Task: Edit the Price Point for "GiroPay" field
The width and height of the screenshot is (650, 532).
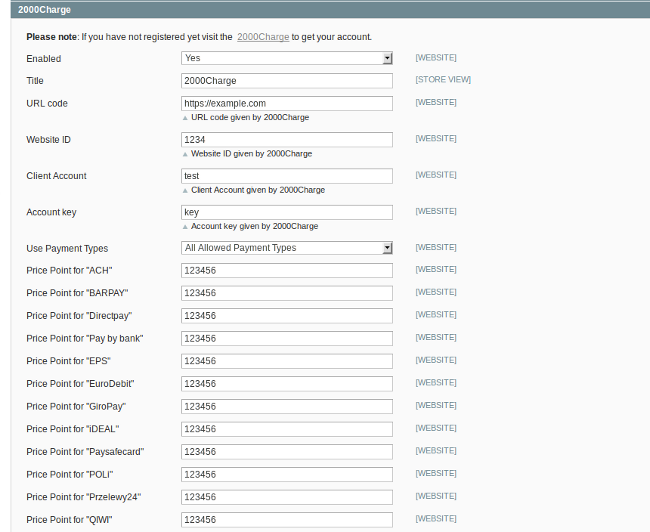Action: point(286,407)
